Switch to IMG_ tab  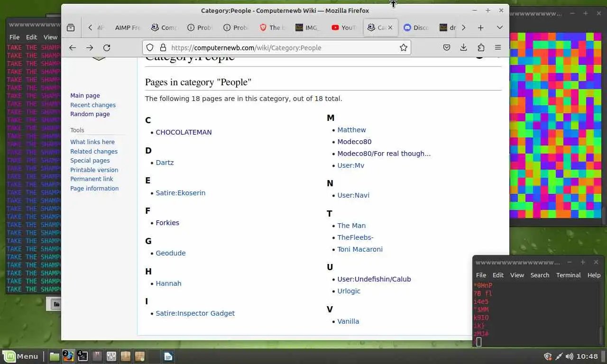(308, 27)
